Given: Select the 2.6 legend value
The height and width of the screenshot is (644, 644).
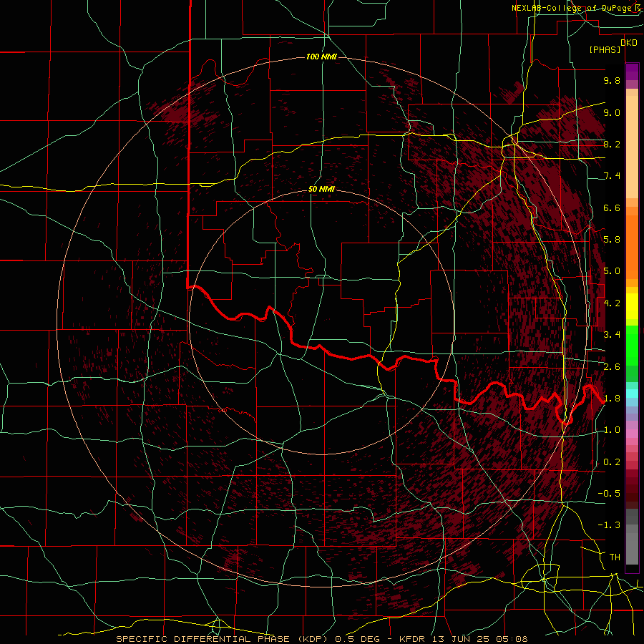Looking at the screenshot, I should click(x=612, y=367).
